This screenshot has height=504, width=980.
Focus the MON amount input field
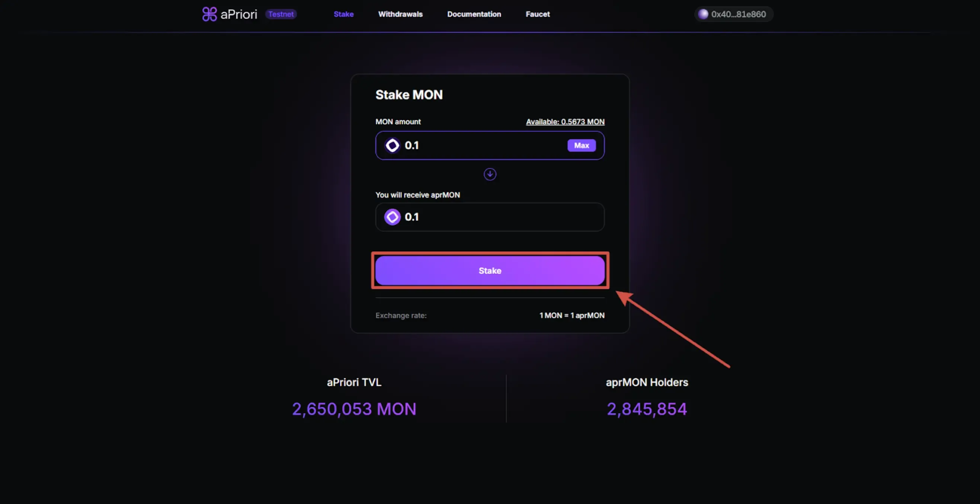[x=483, y=146]
